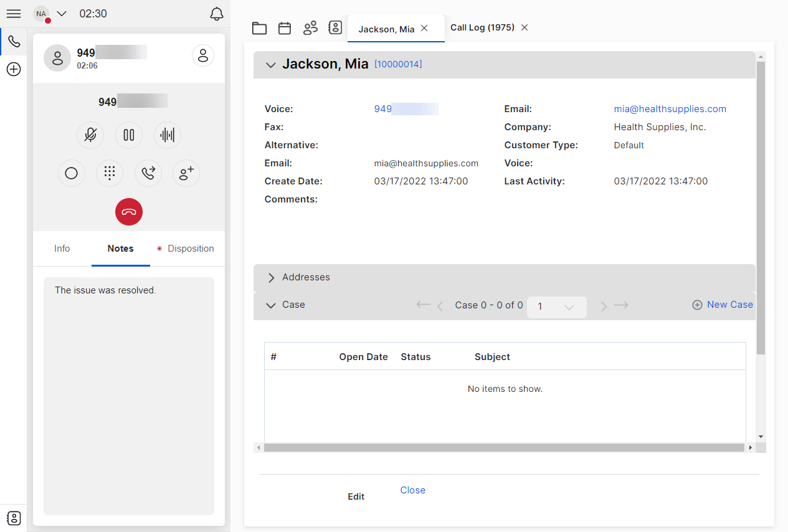Image resolution: width=788 pixels, height=532 pixels.
Task: Click customer ID link 10000014
Action: (398, 64)
